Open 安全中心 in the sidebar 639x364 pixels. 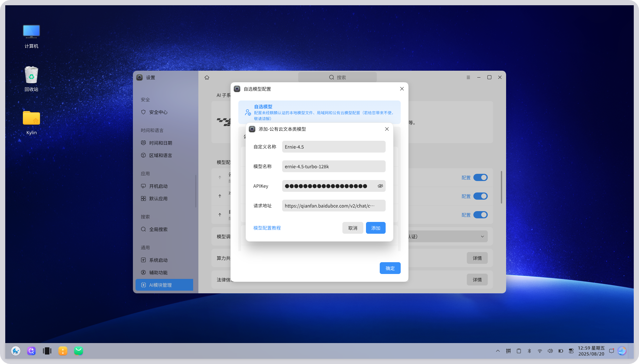(158, 112)
